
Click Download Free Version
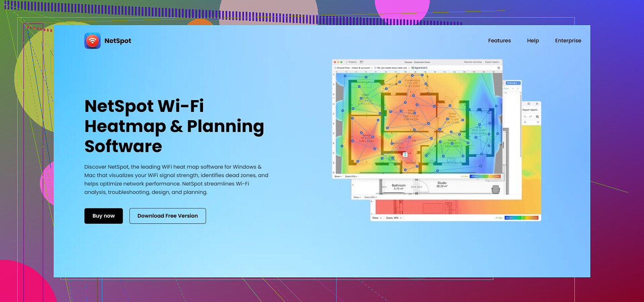[x=168, y=216]
